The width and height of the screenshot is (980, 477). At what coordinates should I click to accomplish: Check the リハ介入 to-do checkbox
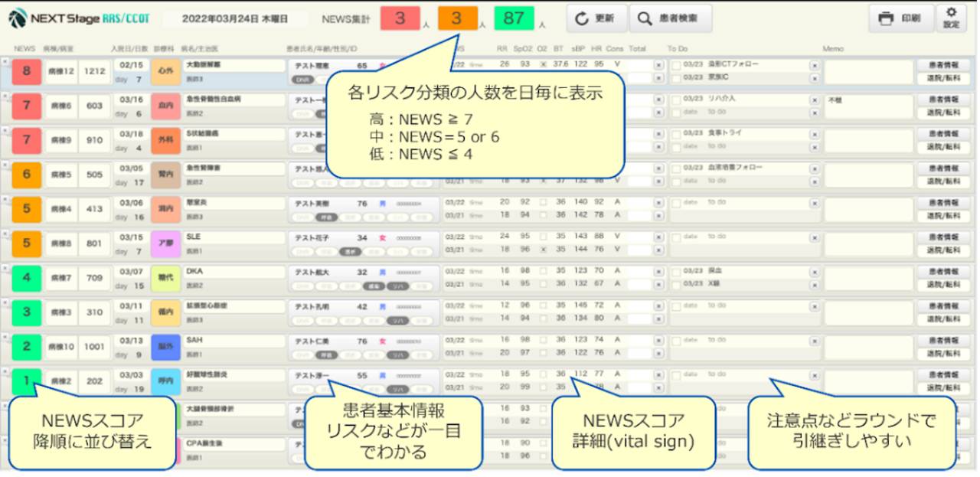pos(675,100)
